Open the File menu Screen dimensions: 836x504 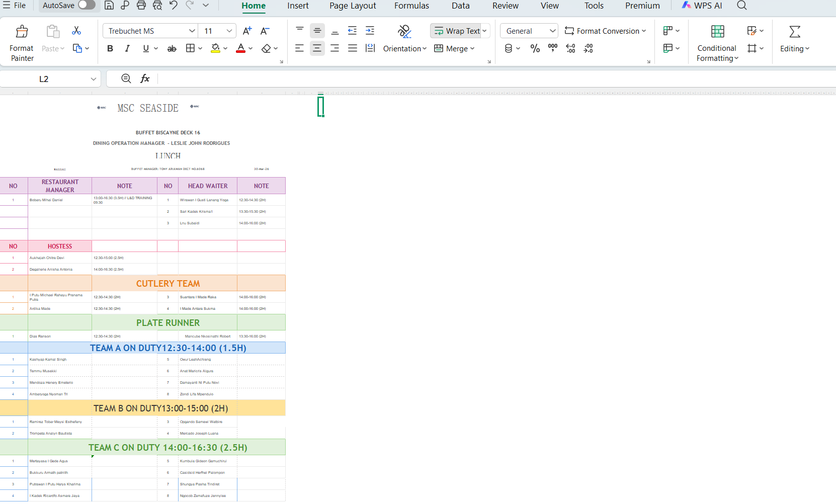click(15, 5)
